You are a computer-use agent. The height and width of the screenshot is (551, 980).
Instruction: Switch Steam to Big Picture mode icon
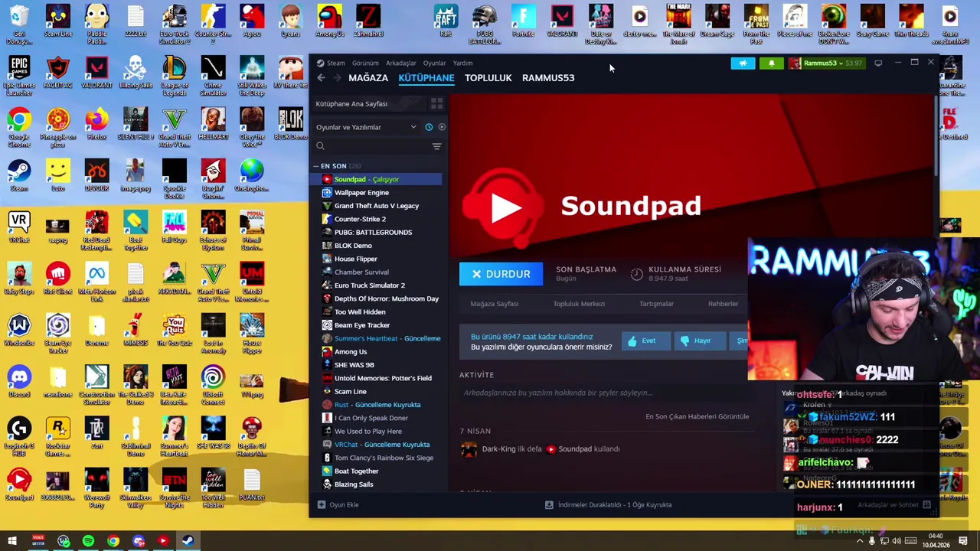(x=878, y=64)
